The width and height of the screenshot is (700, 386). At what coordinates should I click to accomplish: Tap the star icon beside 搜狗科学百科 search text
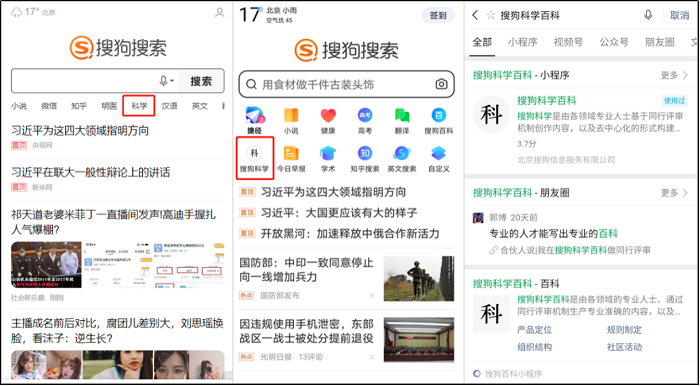click(x=491, y=16)
